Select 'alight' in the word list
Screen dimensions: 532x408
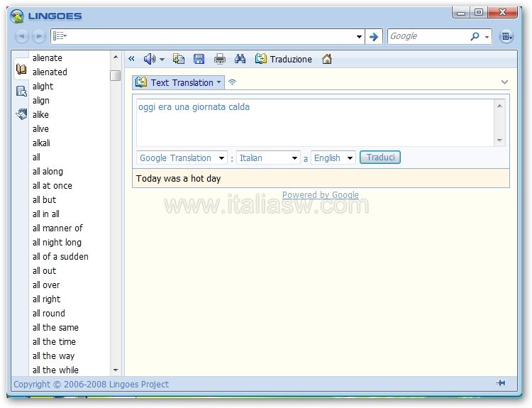43,87
